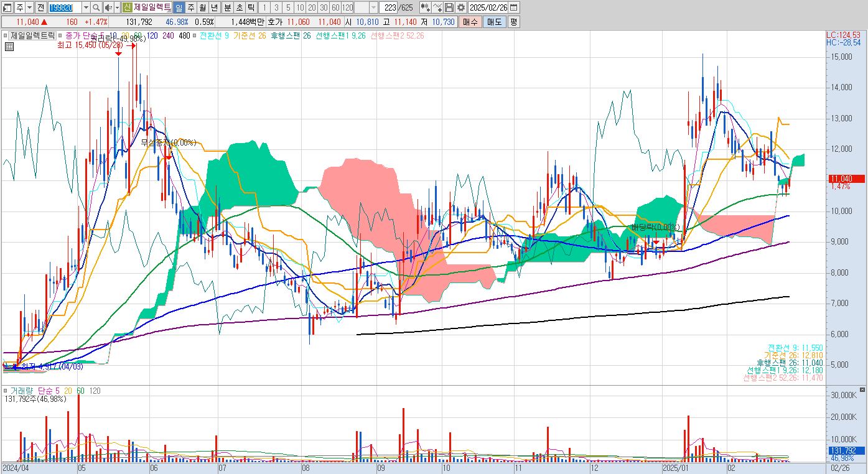
Task: Save chart with the floppy disk icon
Action: coord(449,7)
